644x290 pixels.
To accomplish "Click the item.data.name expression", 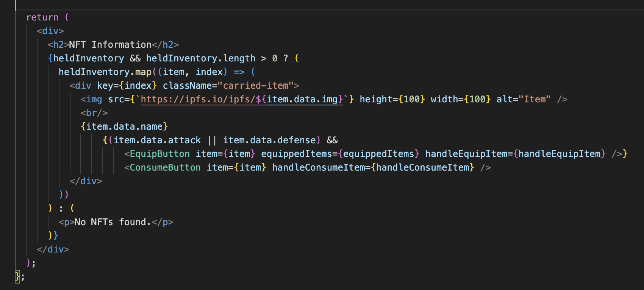I will click(124, 127).
